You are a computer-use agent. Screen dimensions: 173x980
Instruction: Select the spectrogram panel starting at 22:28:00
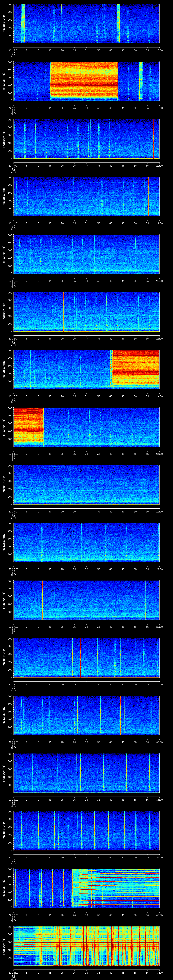click(87, 658)
